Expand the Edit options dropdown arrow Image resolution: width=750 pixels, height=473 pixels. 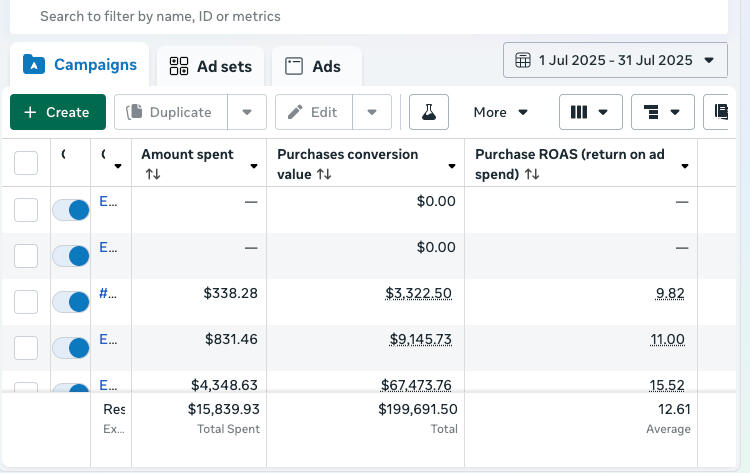coord(372,112)
